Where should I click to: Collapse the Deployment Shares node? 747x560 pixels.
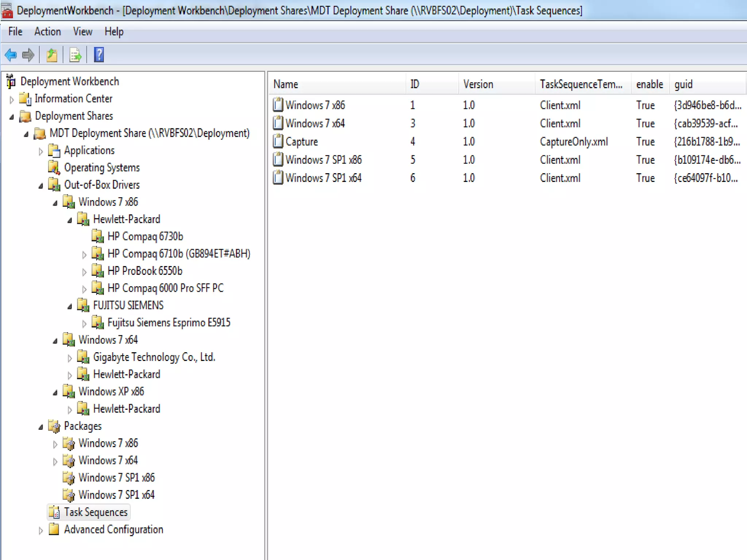pos(11,117)
